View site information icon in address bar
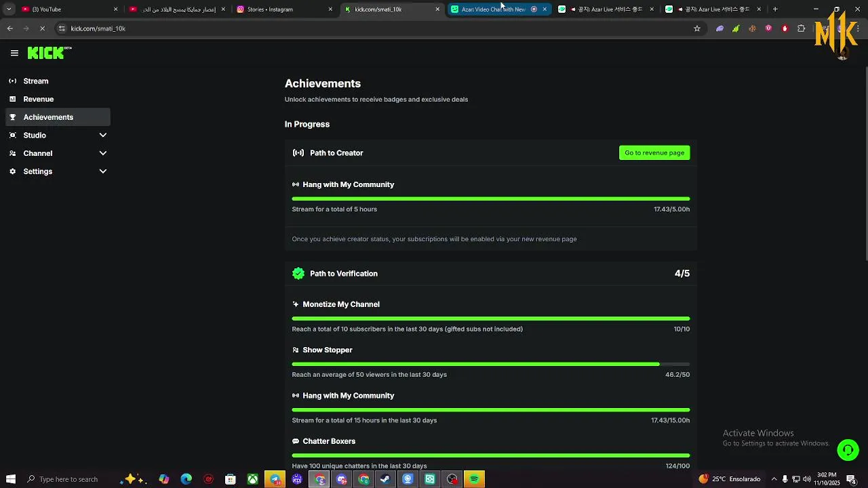The height and width of the screenshot is (488, 868). point(62,28)
